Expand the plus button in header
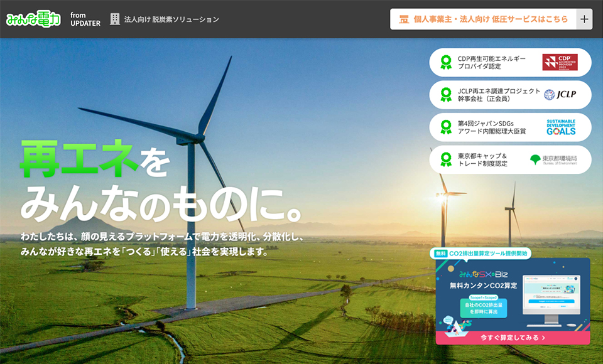 tap(584, 19)
